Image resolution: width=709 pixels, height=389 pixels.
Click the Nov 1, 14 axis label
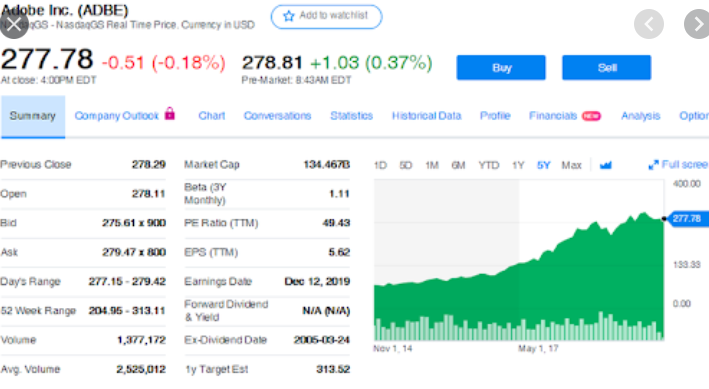coord(392,348)
